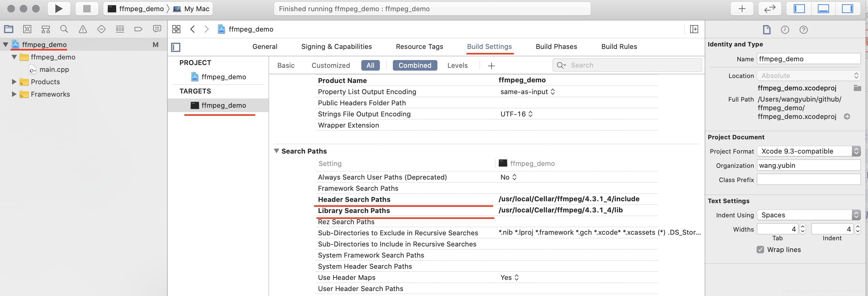Open the Library with plus toolbar button
This screenshot has width=868, height=296.
click(x=742, y=9)
